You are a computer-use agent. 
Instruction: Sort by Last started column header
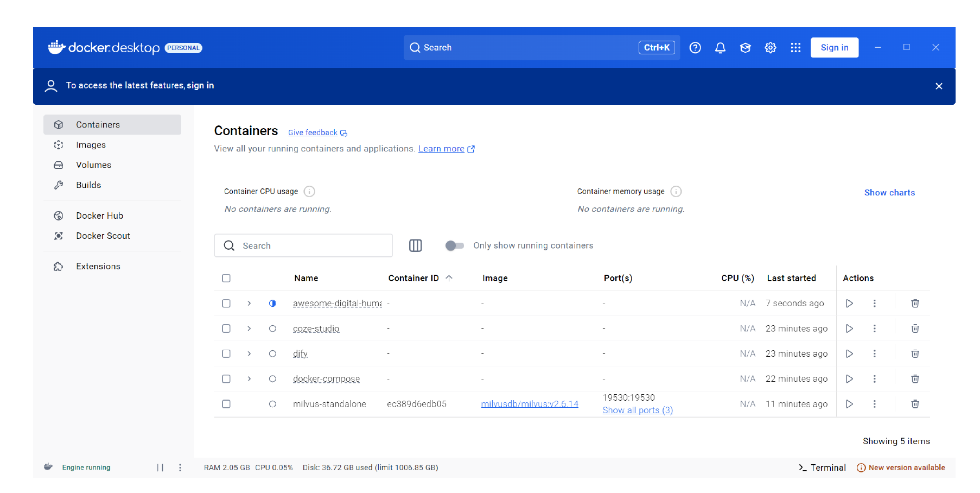(x=791, y=278)
